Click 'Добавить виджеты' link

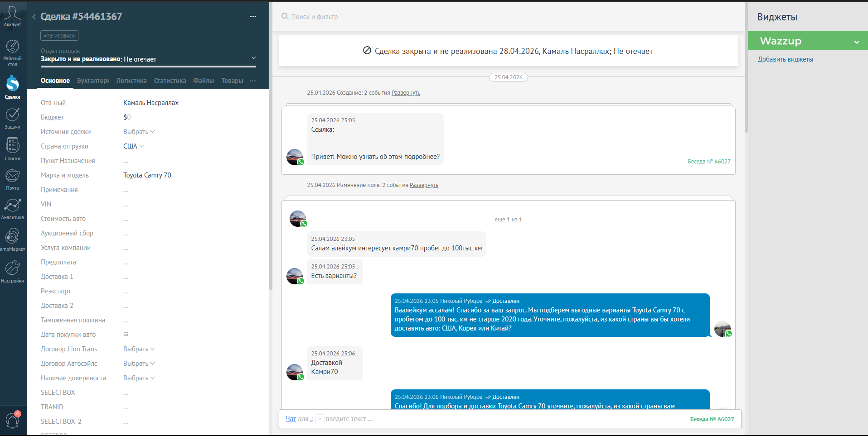(785, 59)
